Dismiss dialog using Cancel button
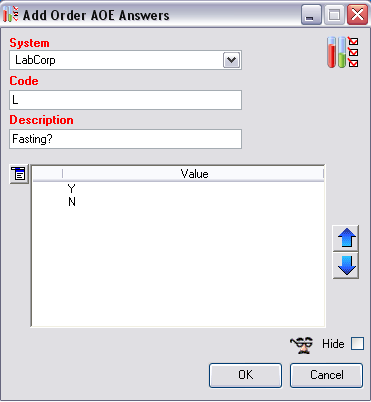 click(x=326, y=375)
